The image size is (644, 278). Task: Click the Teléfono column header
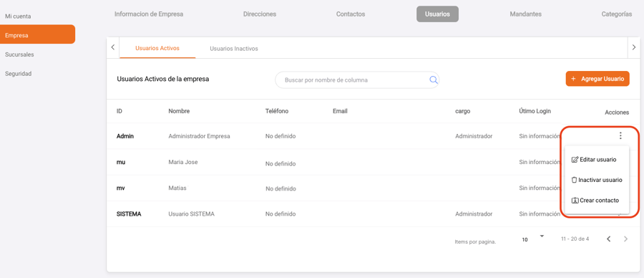[x=277, y=111]
